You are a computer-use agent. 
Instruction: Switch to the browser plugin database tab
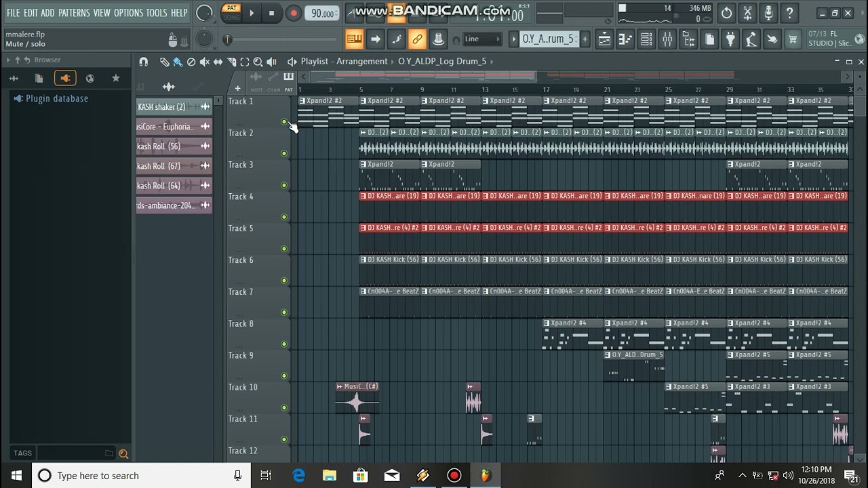pyautogui.click(x=65, y=79)
